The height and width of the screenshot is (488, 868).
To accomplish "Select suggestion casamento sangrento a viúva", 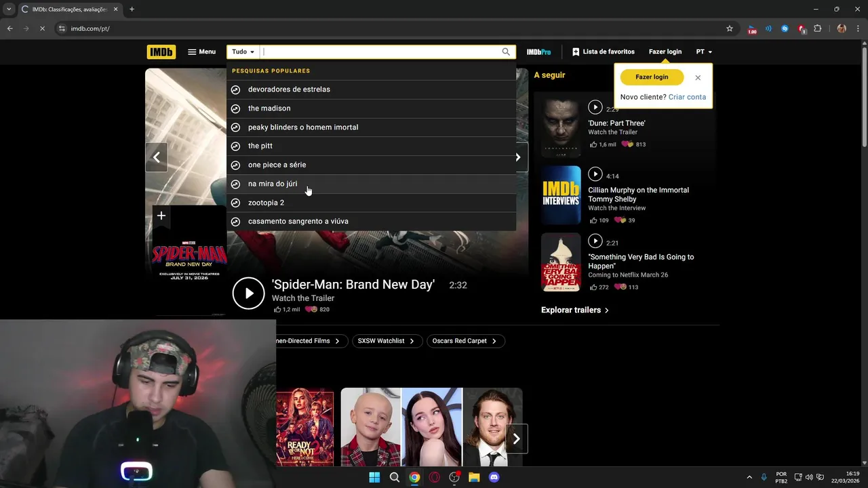I will click(371, 222).
